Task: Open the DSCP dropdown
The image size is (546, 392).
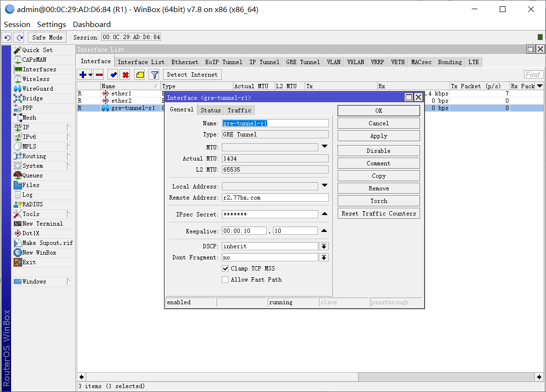Action: 324,246
